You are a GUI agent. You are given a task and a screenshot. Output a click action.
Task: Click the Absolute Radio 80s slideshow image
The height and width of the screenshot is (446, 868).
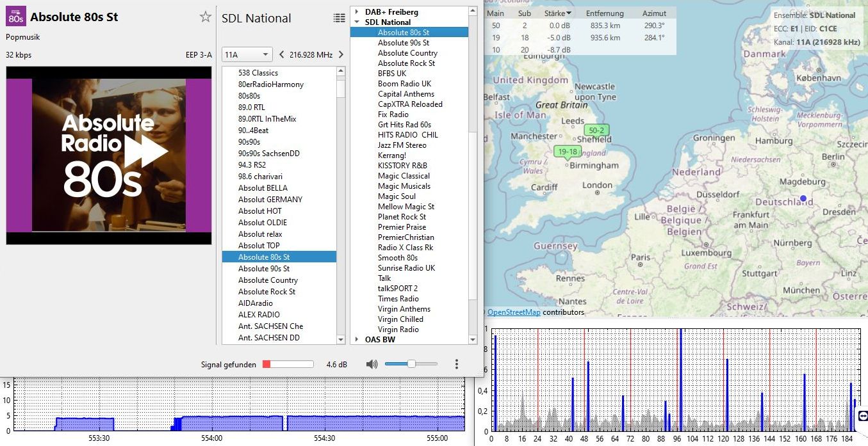[x=109, y=155]
